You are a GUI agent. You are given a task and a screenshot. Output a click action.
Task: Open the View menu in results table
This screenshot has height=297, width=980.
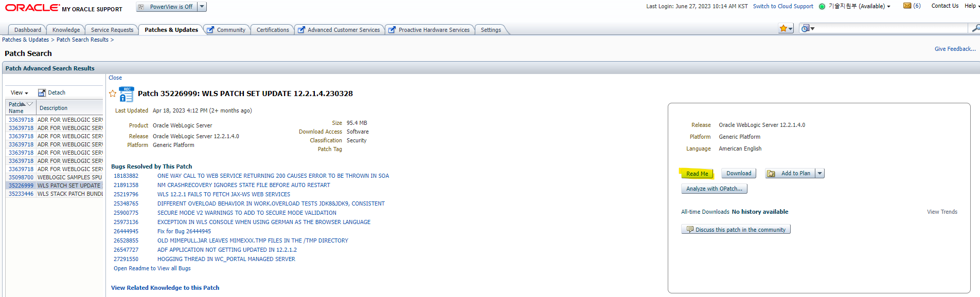(x=20, y=92)
